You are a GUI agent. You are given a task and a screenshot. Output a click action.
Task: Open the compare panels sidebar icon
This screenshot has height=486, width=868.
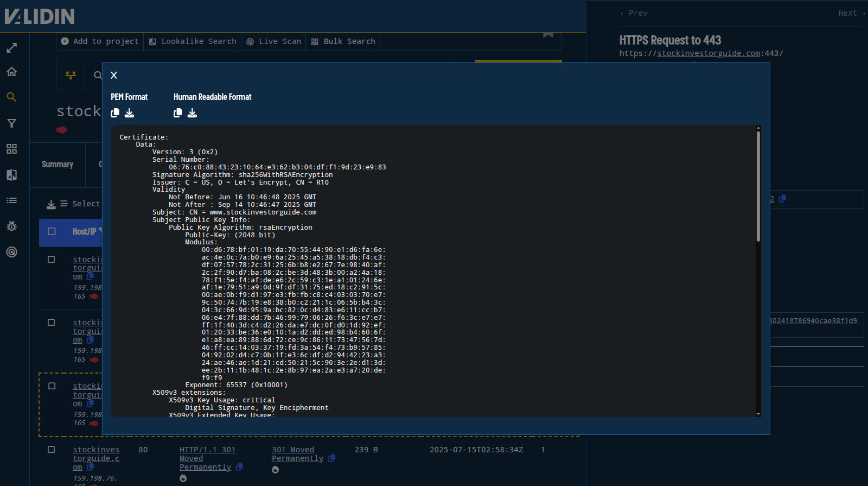[x=11, y=175]
